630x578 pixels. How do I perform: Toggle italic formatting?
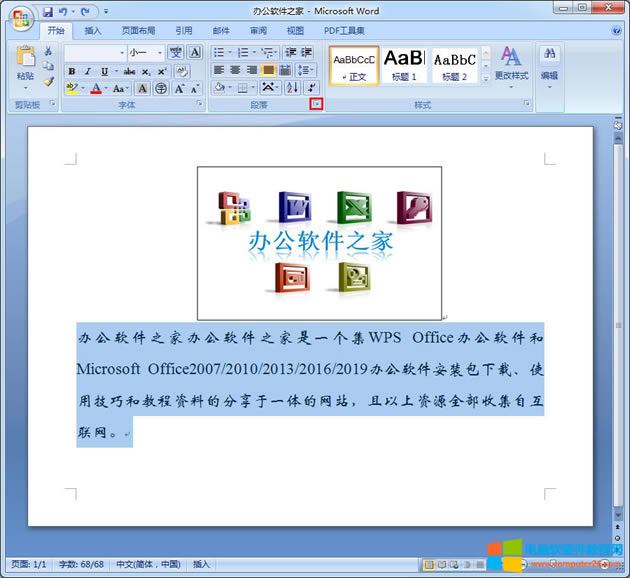87,71
